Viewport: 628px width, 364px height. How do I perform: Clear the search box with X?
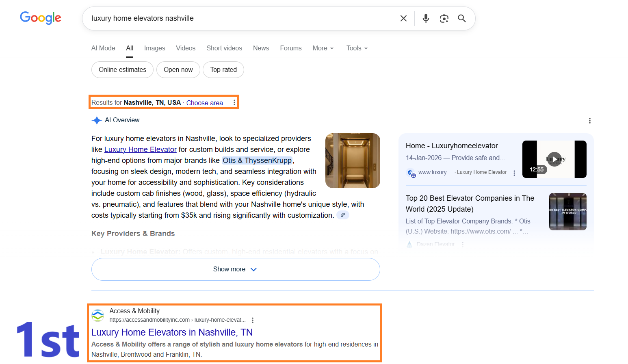click(403, 18)
